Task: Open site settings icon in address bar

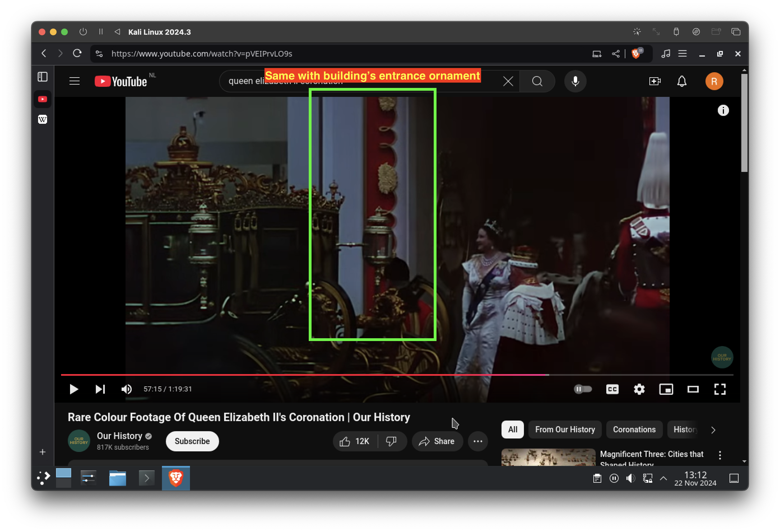Action: click(x=99, y=54)
